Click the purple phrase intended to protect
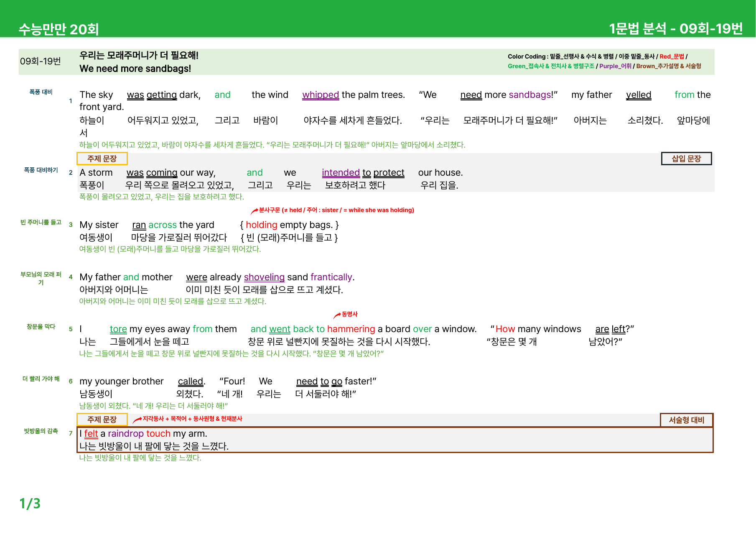Viewport: 756px width, 535px height. click(x=363, y=173)
